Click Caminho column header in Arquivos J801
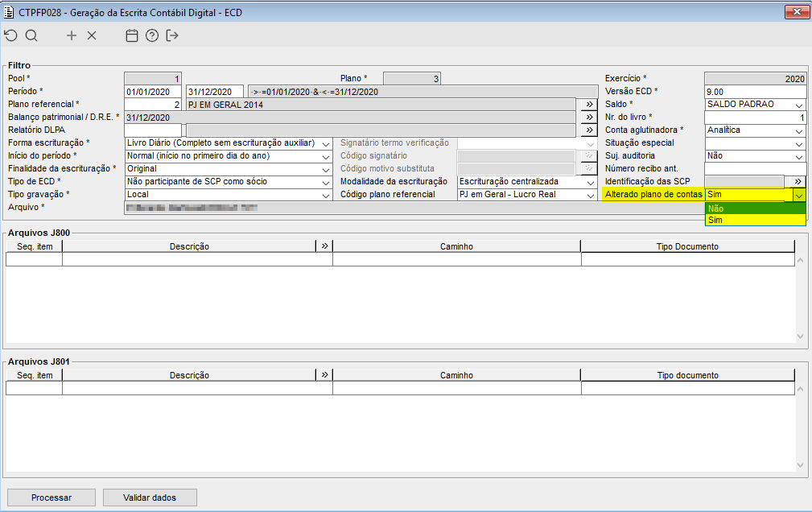Viewport: 812px width, 512px height. pyautogui.click(x=456, y=374)
